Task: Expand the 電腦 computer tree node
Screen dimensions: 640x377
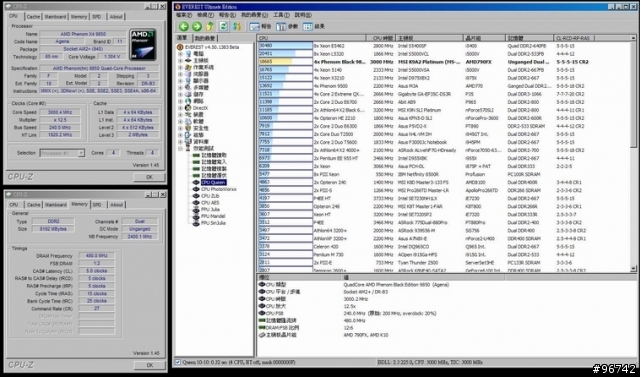Action: click(x=180, y=54)
